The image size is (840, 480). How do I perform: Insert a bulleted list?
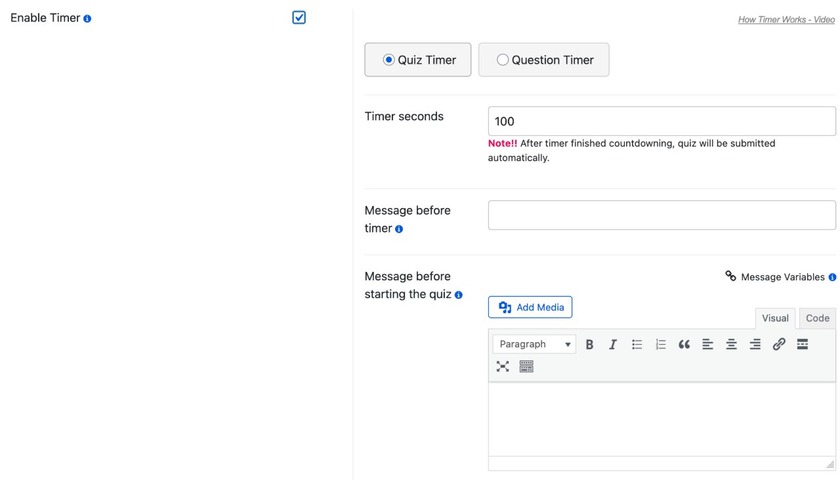point(636,344)
